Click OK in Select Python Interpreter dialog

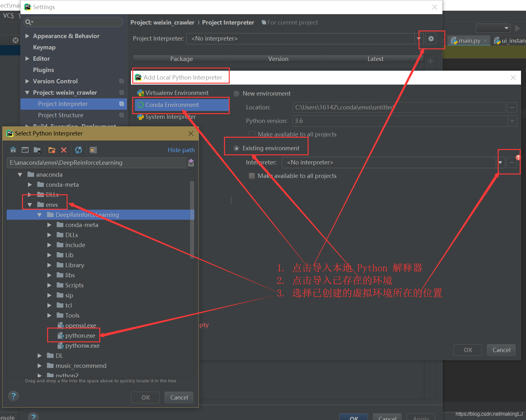pyautogui.click(x=145, y=397)
